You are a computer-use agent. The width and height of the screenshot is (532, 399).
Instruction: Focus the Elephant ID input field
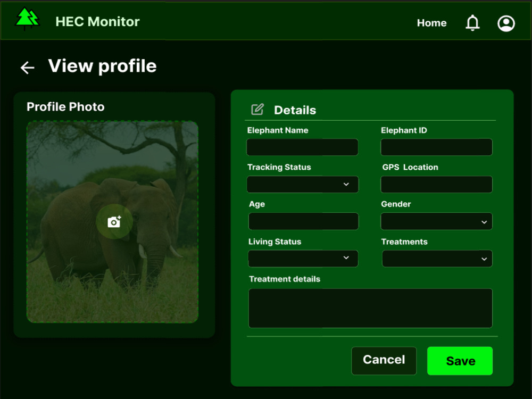pyautogui.click(x=436, y=147)
